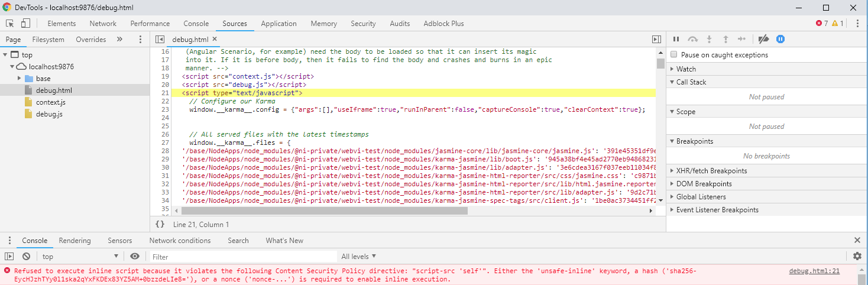Screen dimensions: 868x285
Task: Hide the navigator sidebar using the toggle icon
Action: click(x=160, y=40)
